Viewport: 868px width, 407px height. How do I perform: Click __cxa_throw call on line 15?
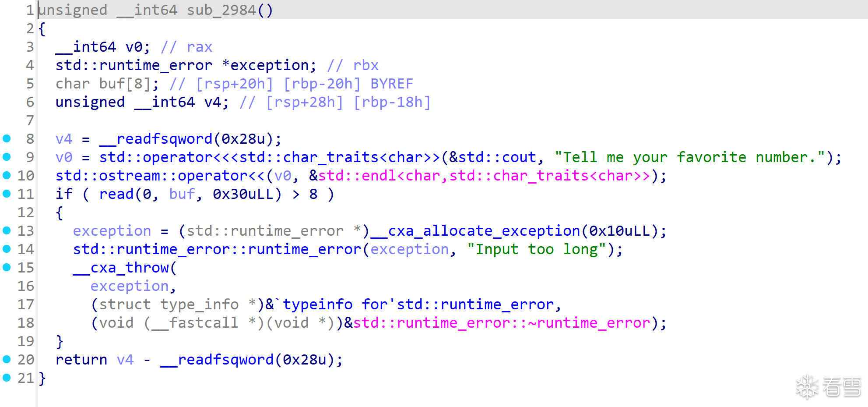coord(120,268)
